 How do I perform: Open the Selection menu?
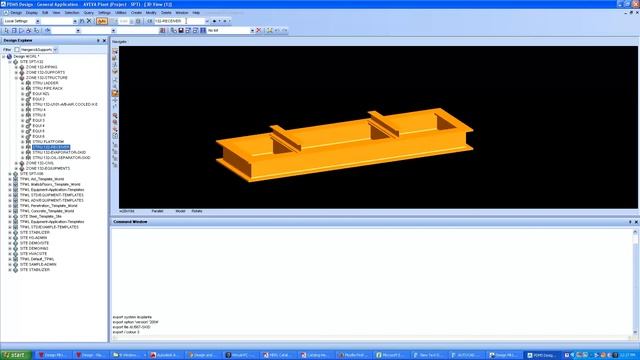pyautogui.click(x=72, y=13)
